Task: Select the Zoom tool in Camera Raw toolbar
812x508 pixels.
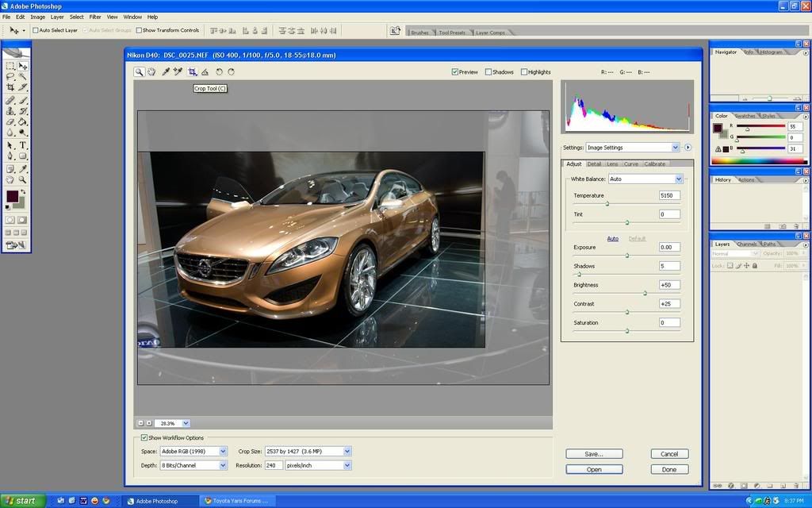Action: click(139, 71)
